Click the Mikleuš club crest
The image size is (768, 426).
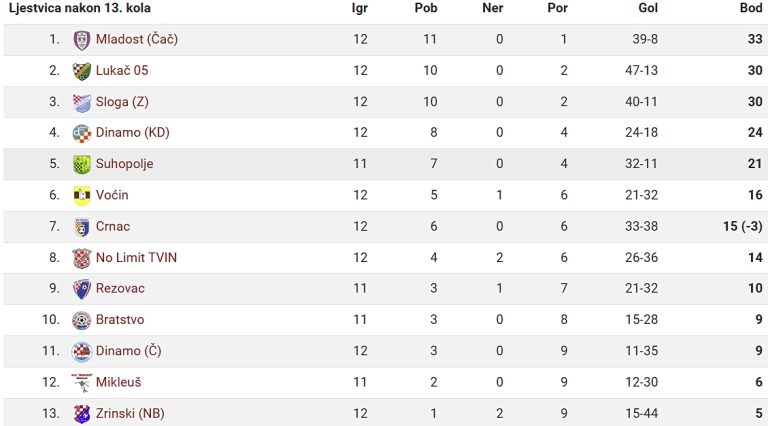click(82, 383)
